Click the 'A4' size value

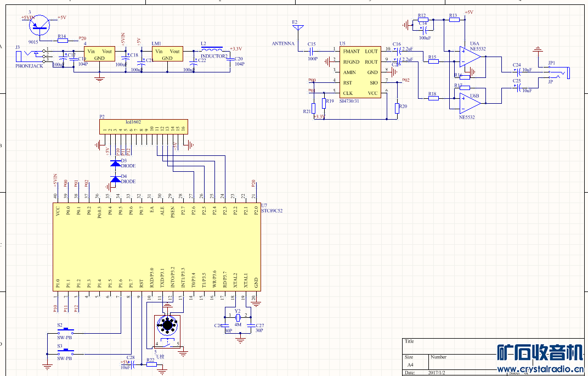coord(410,364)
